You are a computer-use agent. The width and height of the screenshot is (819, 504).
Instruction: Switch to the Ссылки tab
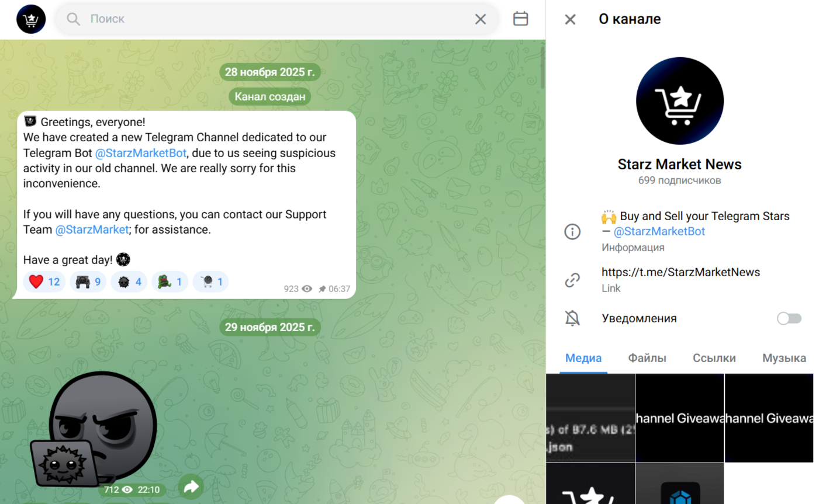tap(714, 358)
